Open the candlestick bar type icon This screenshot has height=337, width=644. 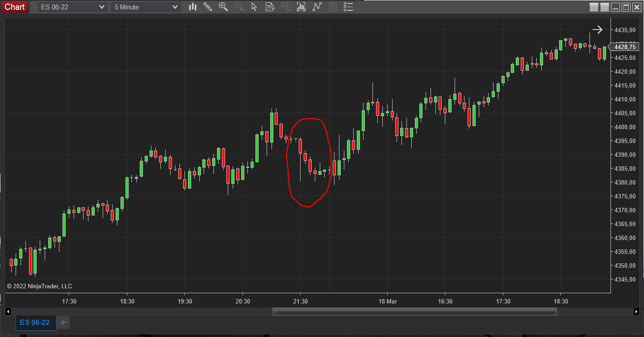[x=193, y=7]
